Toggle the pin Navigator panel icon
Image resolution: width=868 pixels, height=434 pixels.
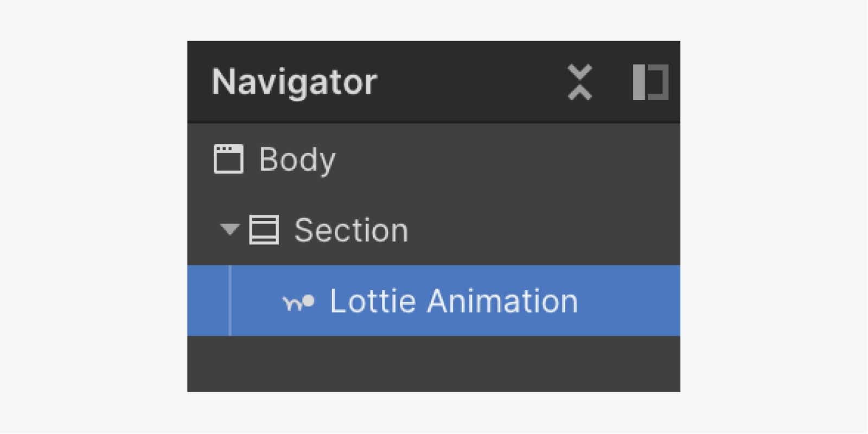pos(650,82)
